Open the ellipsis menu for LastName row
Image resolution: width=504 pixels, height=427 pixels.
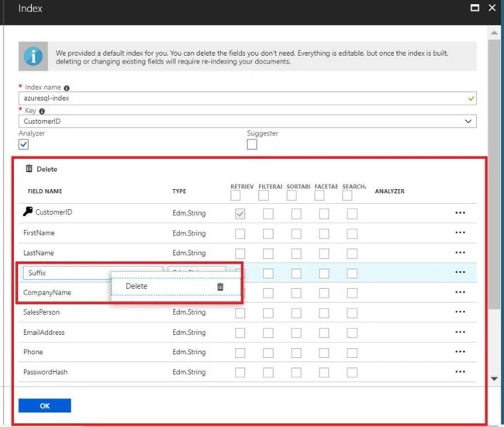click(x=460, y=253)
